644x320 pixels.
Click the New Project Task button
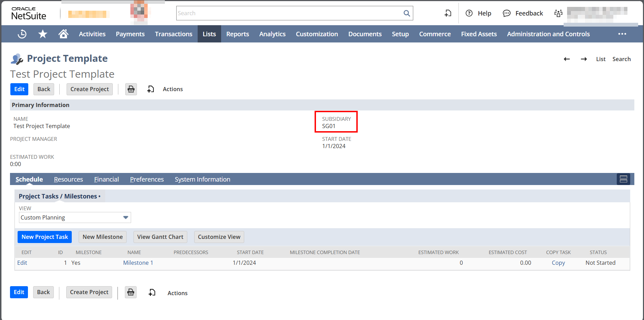tap(44, 237)
